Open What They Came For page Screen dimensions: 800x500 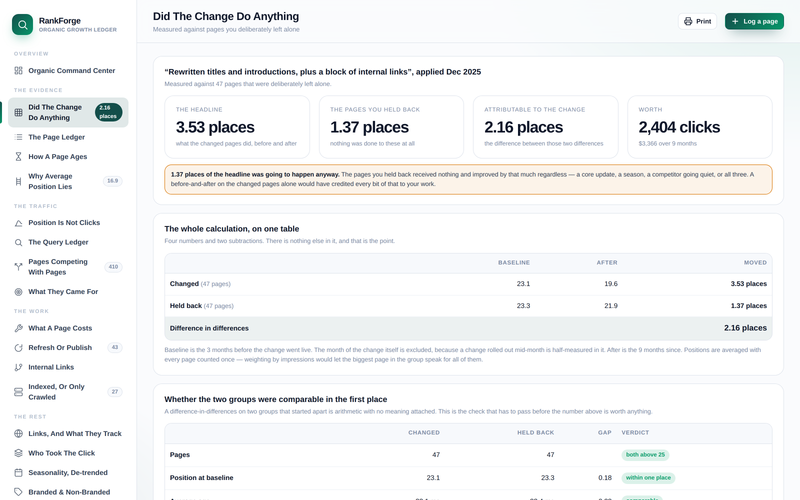[68, 292]
